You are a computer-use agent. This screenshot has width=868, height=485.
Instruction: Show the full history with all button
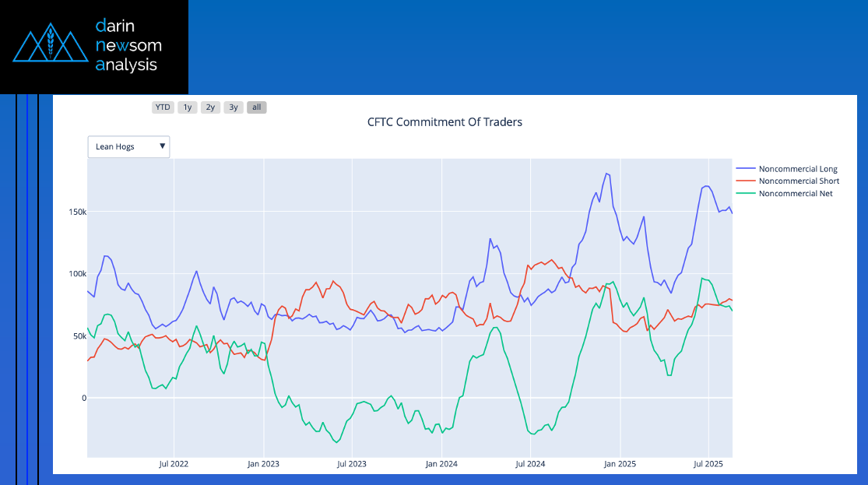pos(257,107)
